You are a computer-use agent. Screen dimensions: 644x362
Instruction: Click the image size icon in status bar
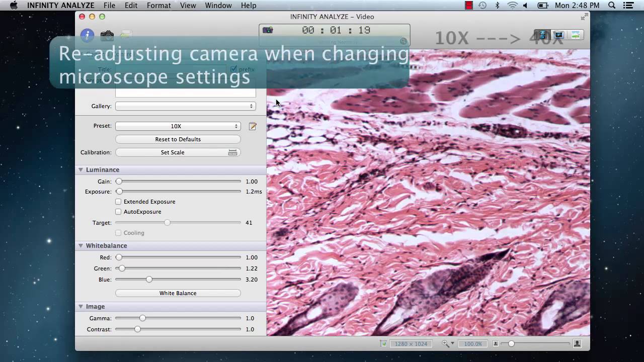pos(383,344)
